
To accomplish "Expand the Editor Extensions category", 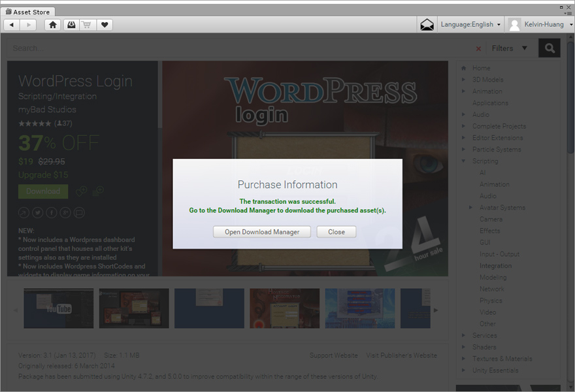I will click(x=463, y=137).
